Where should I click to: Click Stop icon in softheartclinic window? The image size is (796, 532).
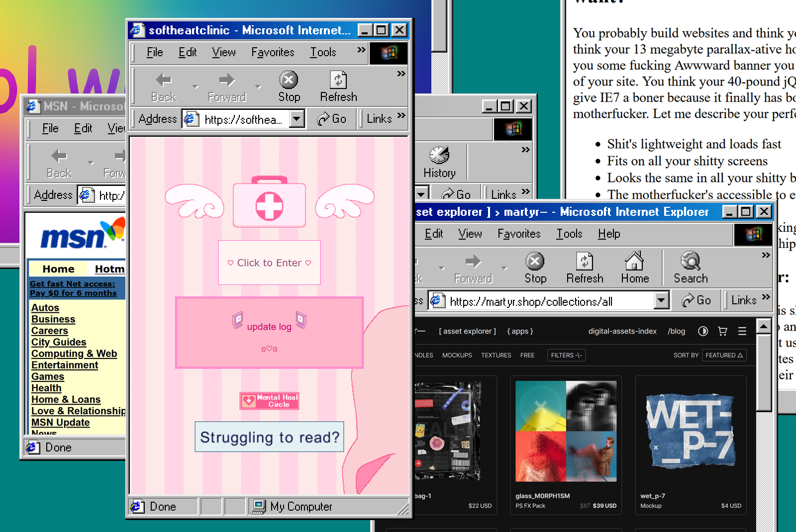tap(289, 80)
